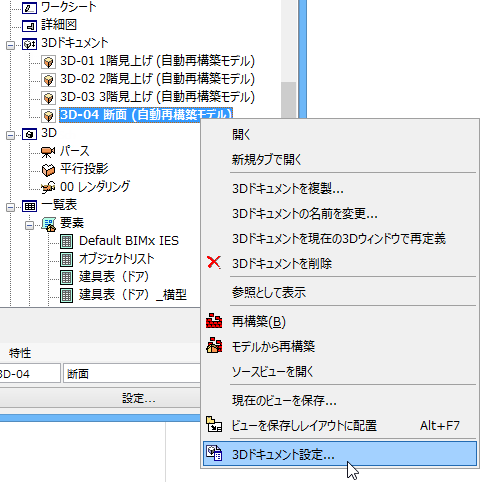Select 3D-01 1階見上げ (自動再構築モデル)
Screen dimensions: 483x482
pos(157,61)
